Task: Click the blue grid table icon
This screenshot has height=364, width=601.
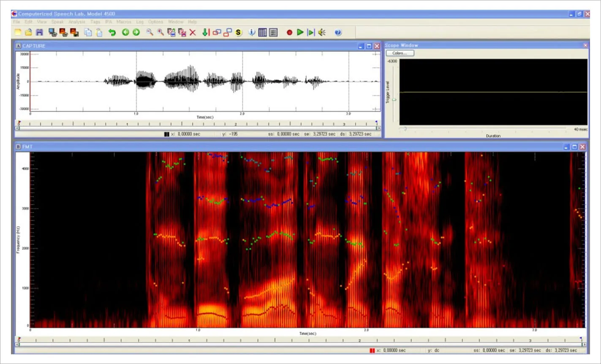Action: point(263,32)
